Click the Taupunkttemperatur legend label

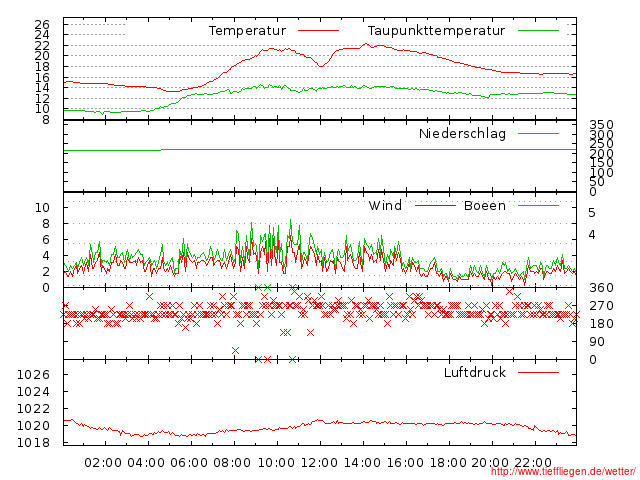pos(436,31)
